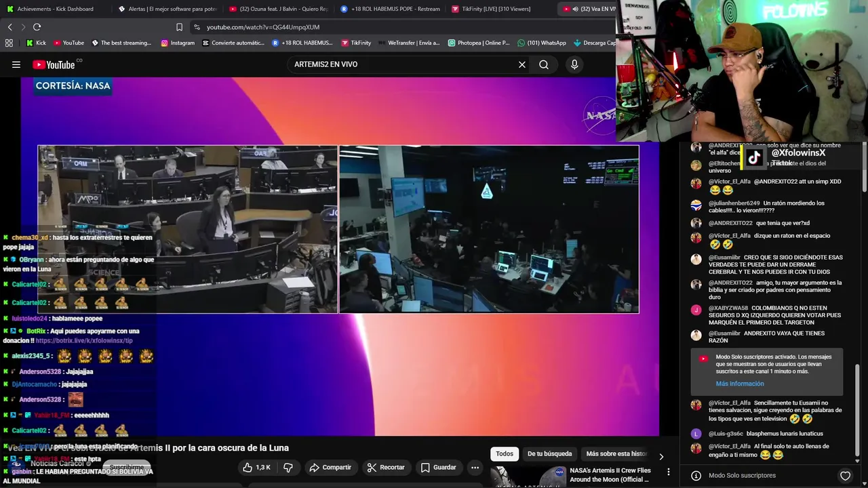The width and height of the screenshot is (868, 488).
Task: Open XABYZWA58's avatar in chat
Action: (696, 310)
